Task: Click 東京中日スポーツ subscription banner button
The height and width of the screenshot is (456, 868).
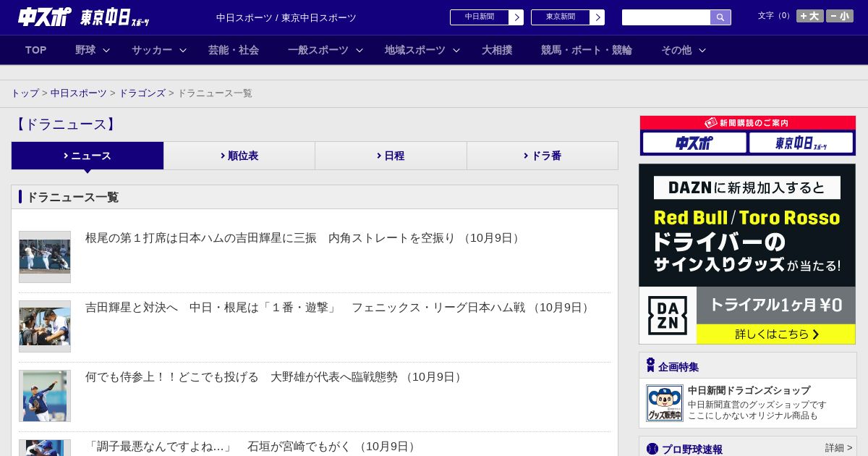Action: (801, 143)
